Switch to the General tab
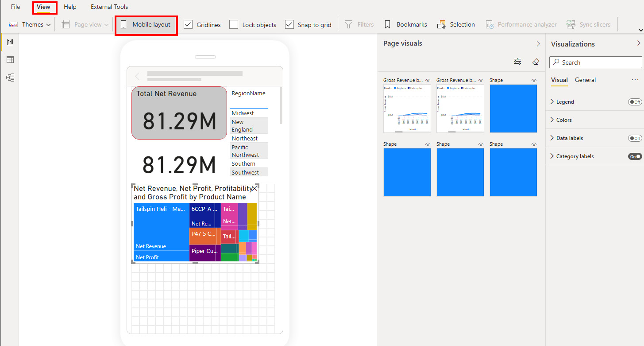 (585, 80)
